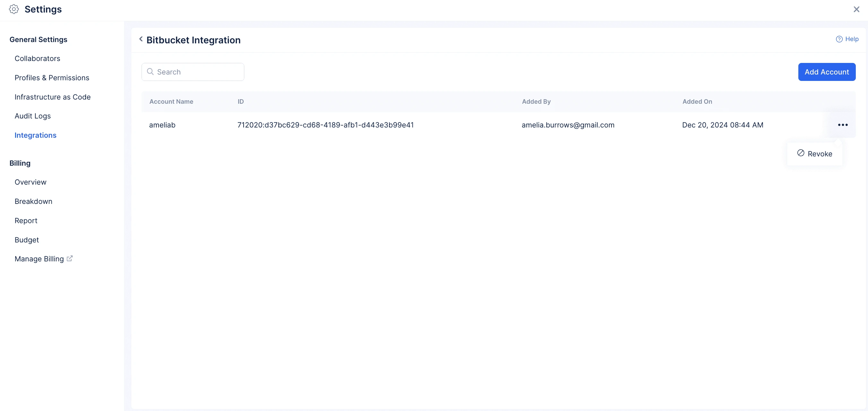Screen dimensions: 868x411
Task: Open Profiles & Permissions
Action: tap(52, 78)
